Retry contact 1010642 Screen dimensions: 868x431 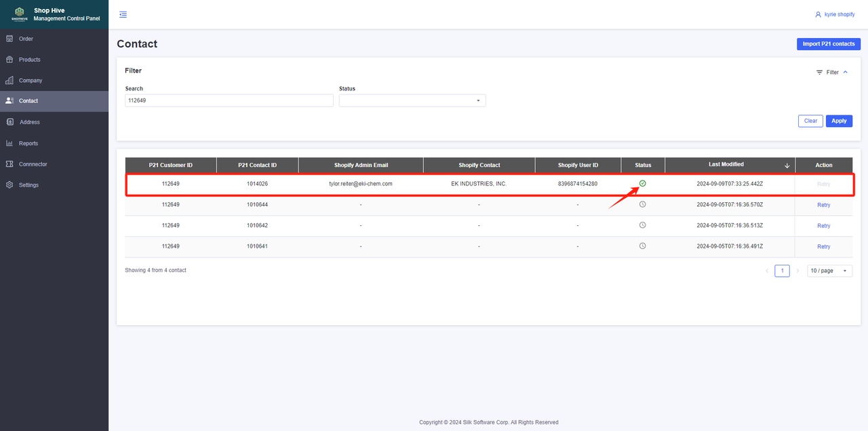point(823,226)
